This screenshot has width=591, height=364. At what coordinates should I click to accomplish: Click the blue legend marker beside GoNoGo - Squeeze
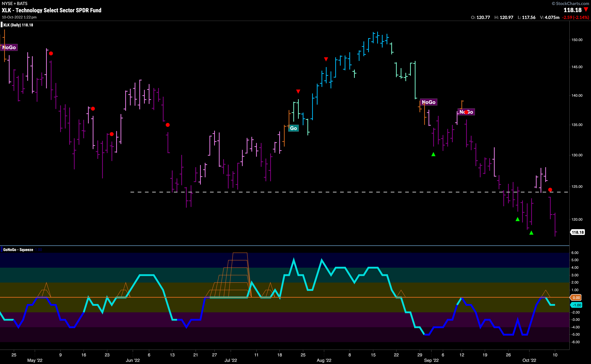point(1,250)
